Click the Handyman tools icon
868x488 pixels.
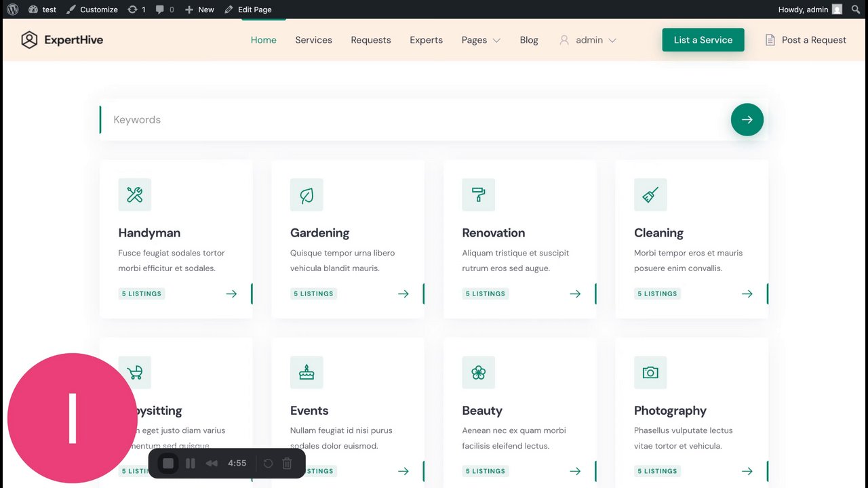[x=134, y=195]
